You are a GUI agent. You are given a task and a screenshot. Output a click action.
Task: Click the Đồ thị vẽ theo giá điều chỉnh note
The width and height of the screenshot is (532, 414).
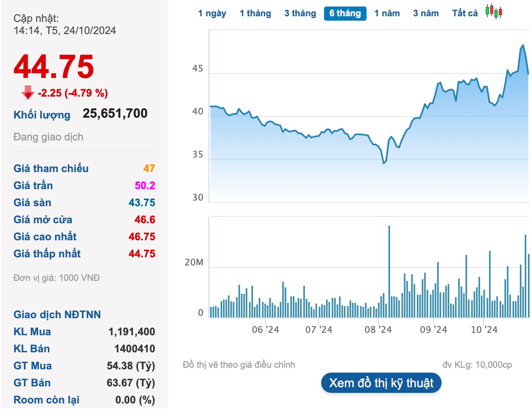(239, 365)
